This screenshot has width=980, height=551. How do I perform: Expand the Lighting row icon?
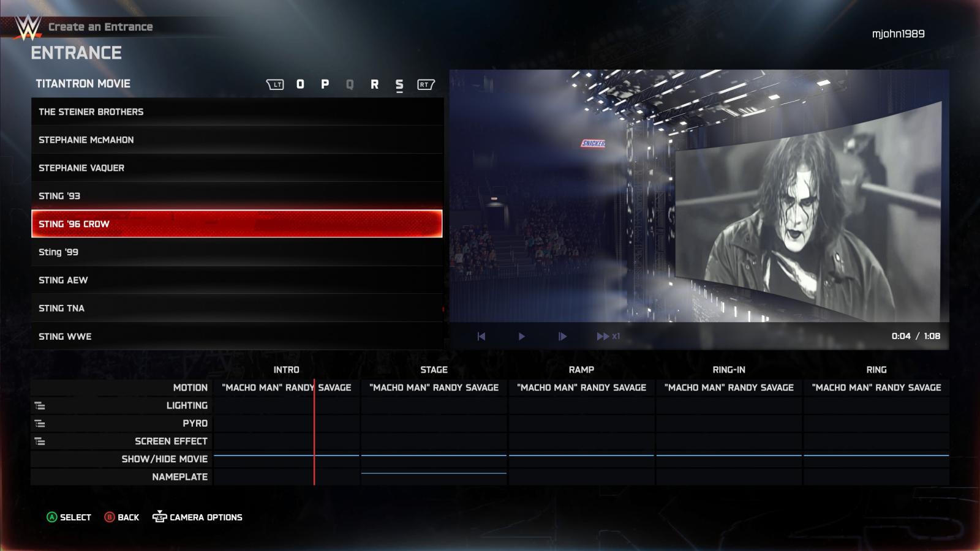pyautogui.click(x=40, y=405)
